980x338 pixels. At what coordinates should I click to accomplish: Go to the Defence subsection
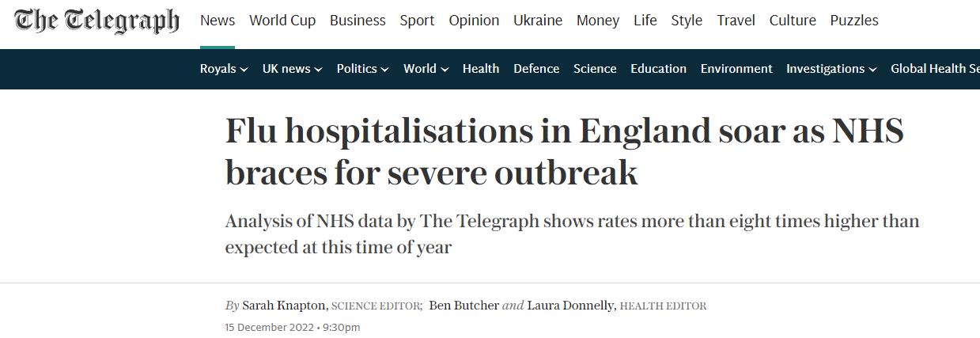click(x=536, y=69)
